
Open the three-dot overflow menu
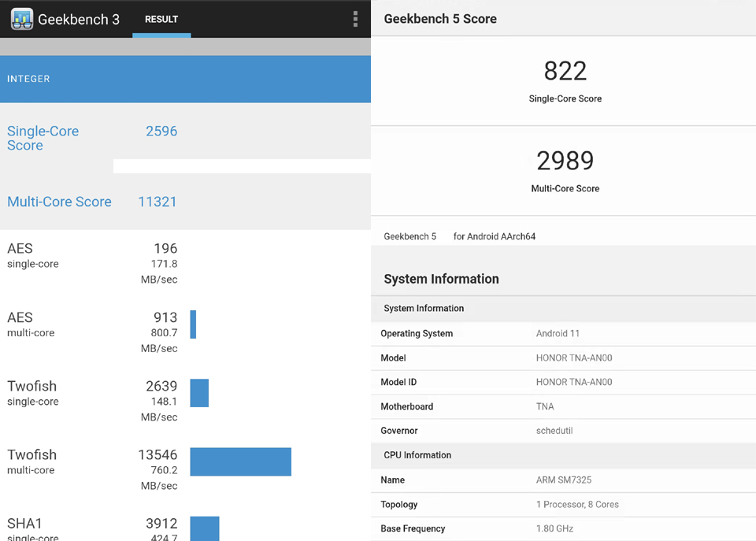pos(355,19)
